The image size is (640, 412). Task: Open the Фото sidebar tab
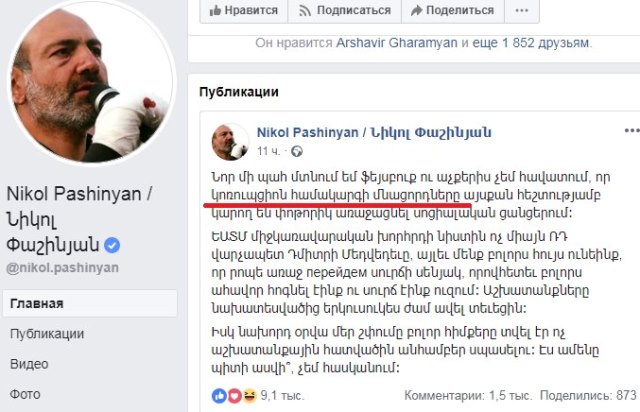tap(25, 394)
